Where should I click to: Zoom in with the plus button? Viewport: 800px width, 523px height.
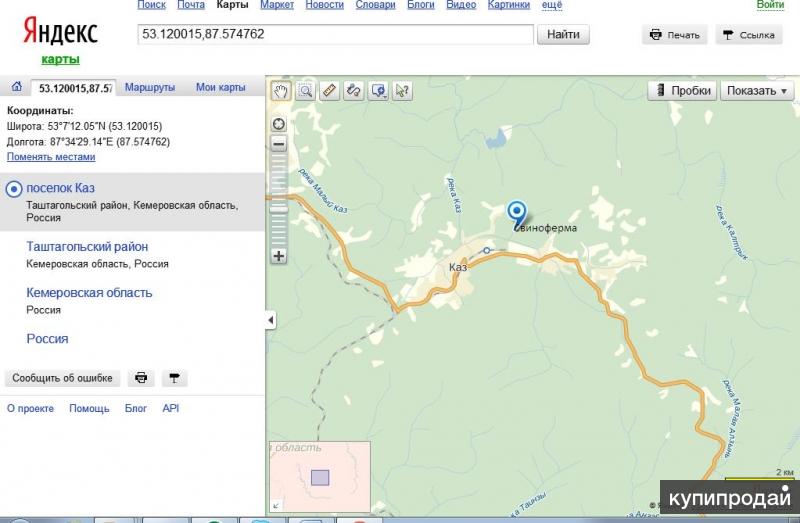click(279, 256)
